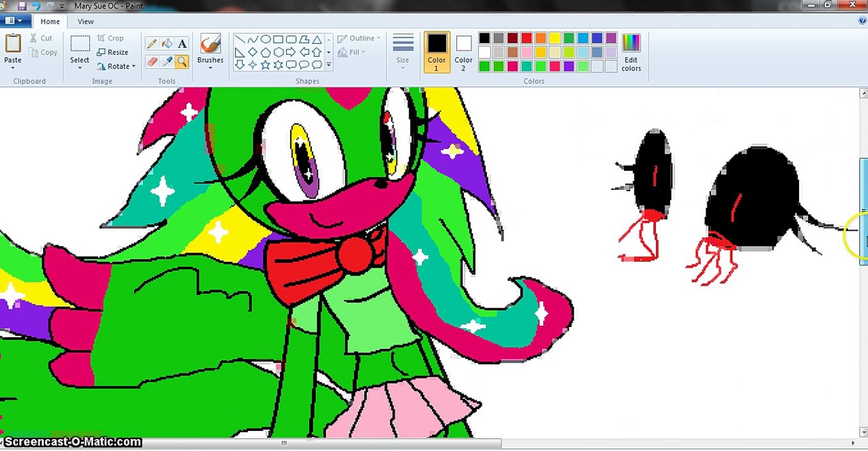Choose the Oval shape

pyautogui.click(x=265, y=39)
